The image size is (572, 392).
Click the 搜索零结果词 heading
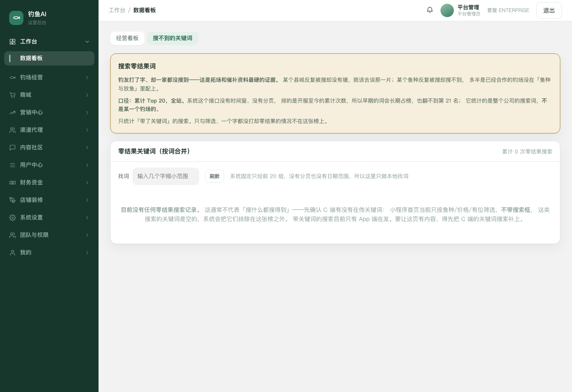[x=137, y=66]
